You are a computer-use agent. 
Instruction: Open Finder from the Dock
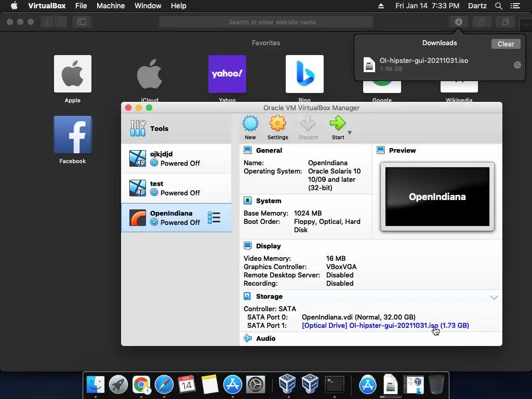point(96,385)
